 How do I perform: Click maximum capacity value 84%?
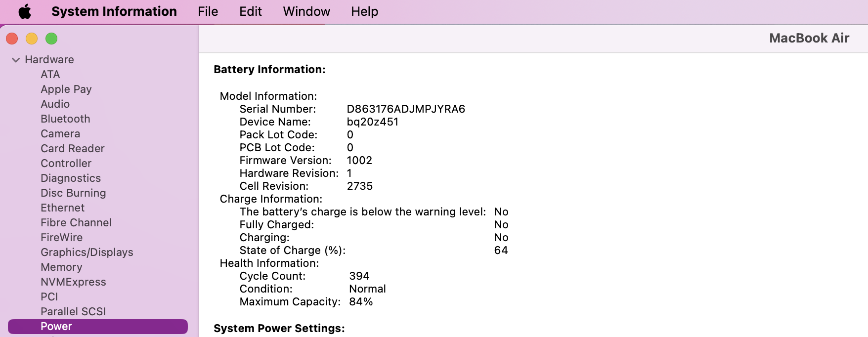[x=361, y=301]
